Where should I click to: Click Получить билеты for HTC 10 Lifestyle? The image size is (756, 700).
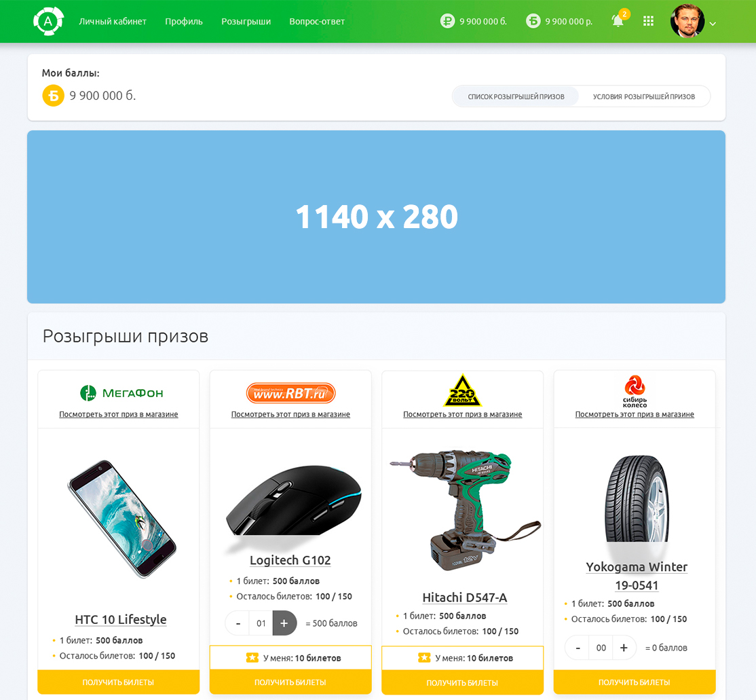pyautogui.click(x=119, y=682)
